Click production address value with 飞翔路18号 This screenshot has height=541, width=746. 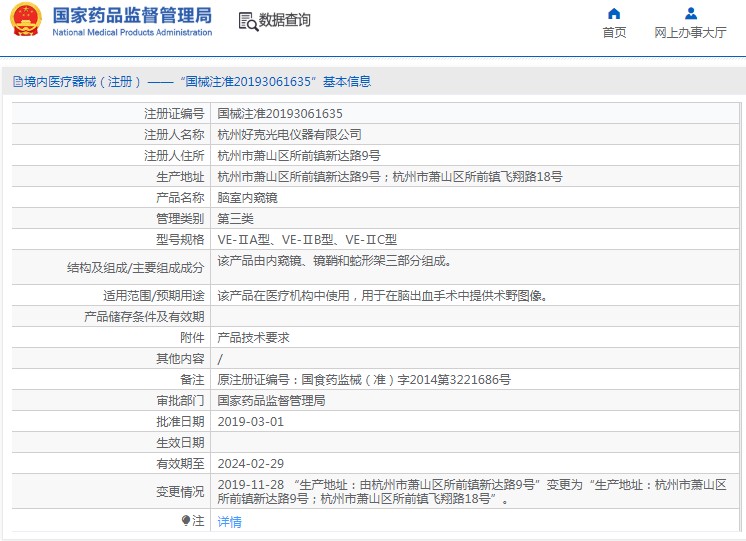390,177
